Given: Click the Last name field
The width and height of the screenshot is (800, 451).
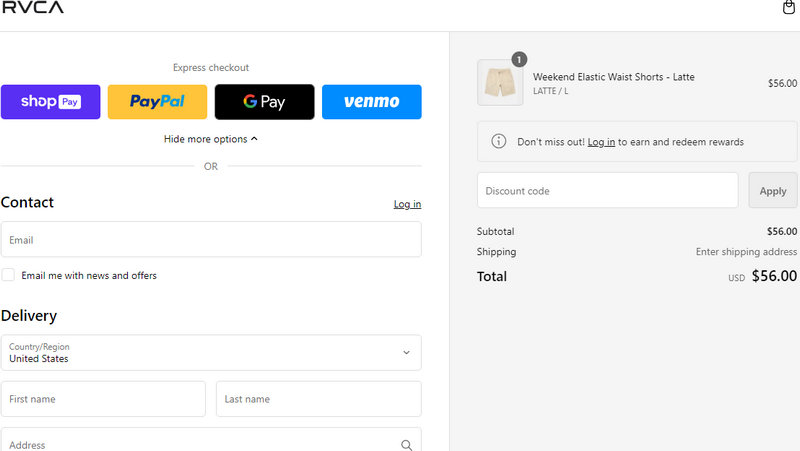Looking at the screenshot, I should 318,399.
